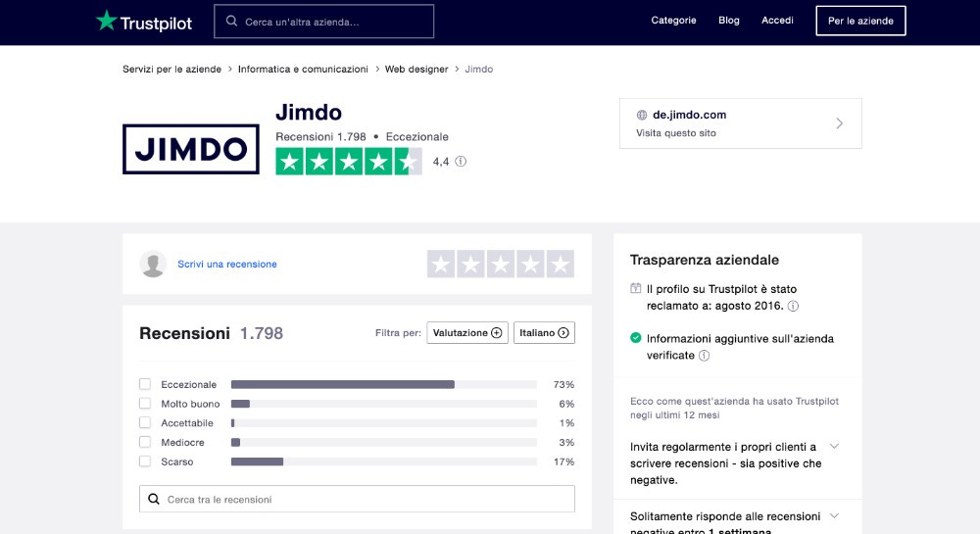The width and height of the screenshot is (980, 534).
Task: Click the Scrivi una recensione link
Action: pos(227,265)
